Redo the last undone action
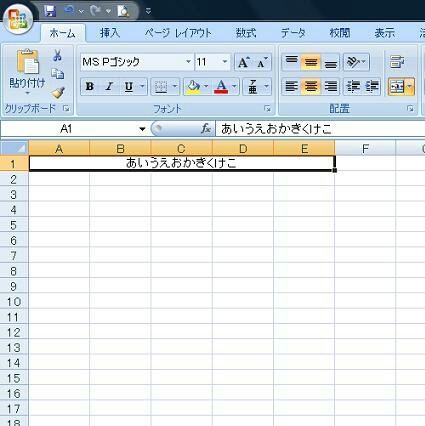This screenshot has width=425, height=426. [x=96, y=11]
